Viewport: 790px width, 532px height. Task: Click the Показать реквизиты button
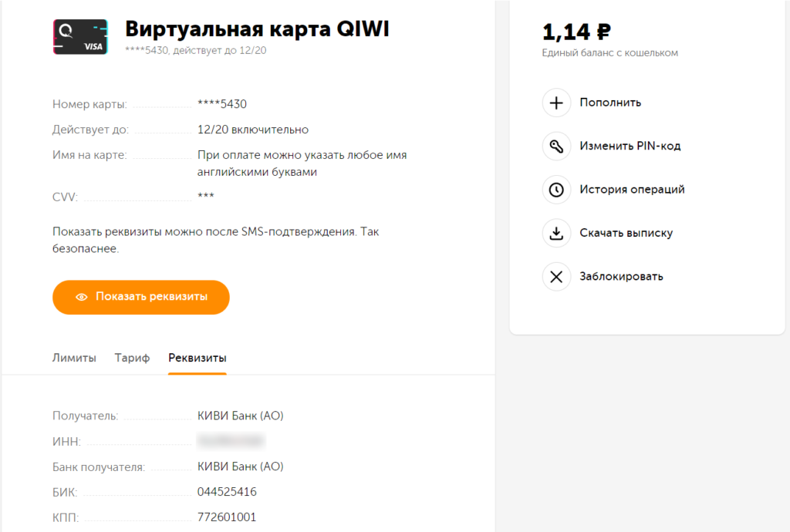coord(141,297)
